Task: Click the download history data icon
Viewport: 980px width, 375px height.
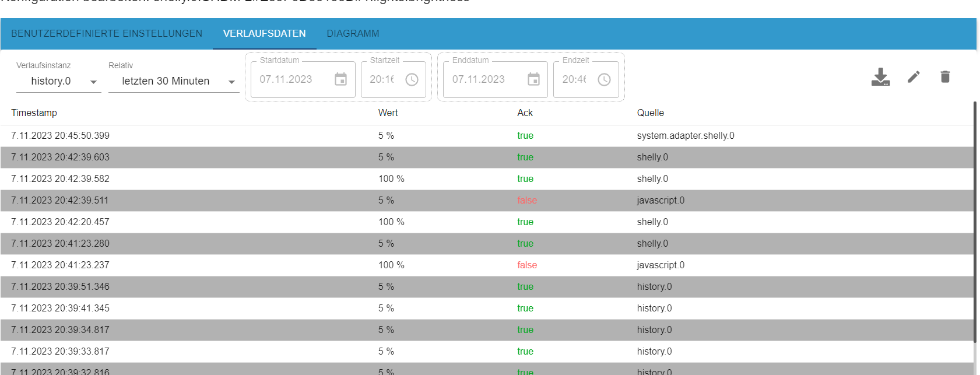Action: [880, 77]
